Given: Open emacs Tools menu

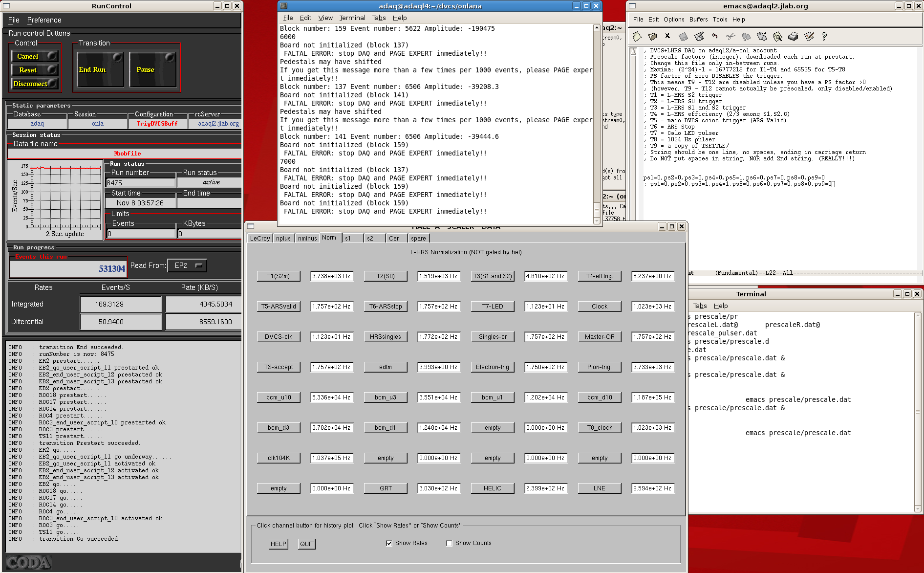Looking at the screenshot, I should [720, 20].
